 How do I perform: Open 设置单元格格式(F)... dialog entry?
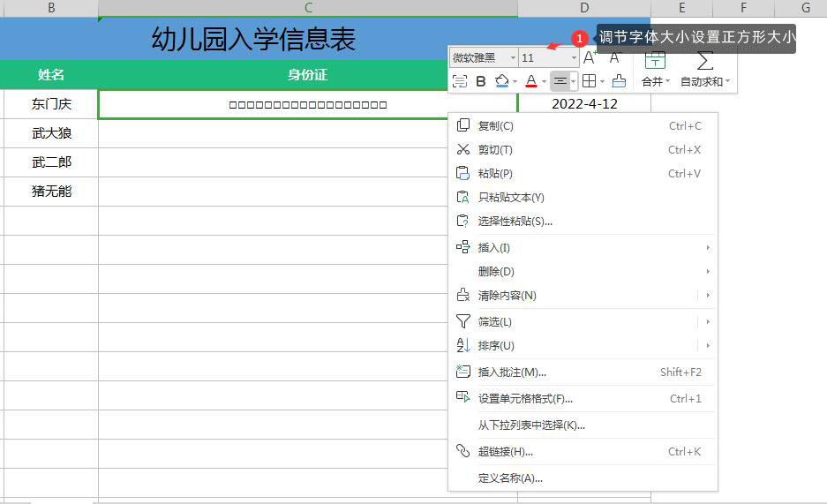pyautogui.click(x=583, y=399)
